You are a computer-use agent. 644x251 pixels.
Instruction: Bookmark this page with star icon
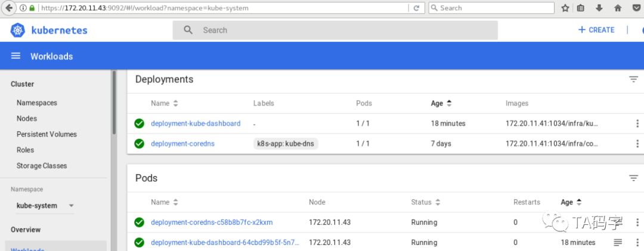[x=565, y=8]
